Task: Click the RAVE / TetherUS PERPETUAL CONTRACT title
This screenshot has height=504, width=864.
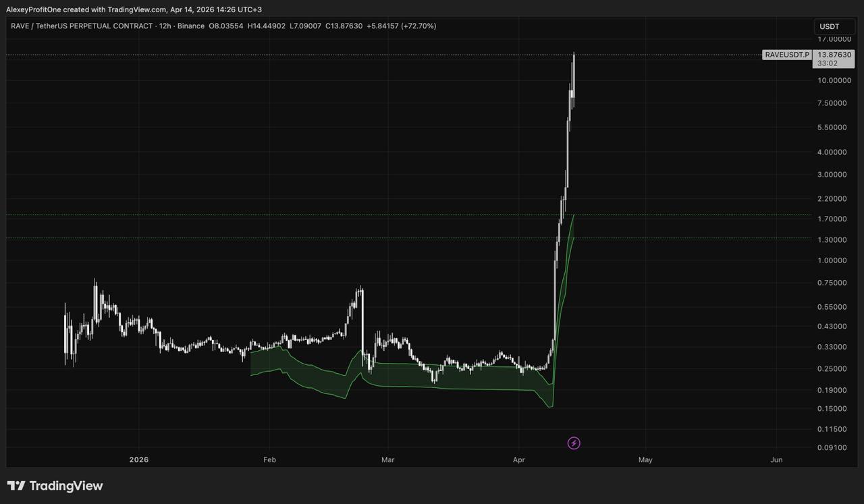Action: tap(81, 26)
